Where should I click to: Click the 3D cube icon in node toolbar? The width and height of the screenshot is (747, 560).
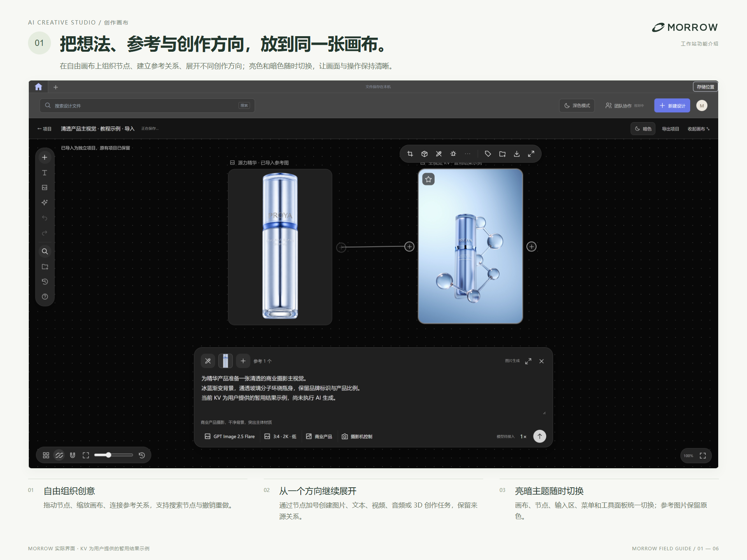(x=424, y=154)
